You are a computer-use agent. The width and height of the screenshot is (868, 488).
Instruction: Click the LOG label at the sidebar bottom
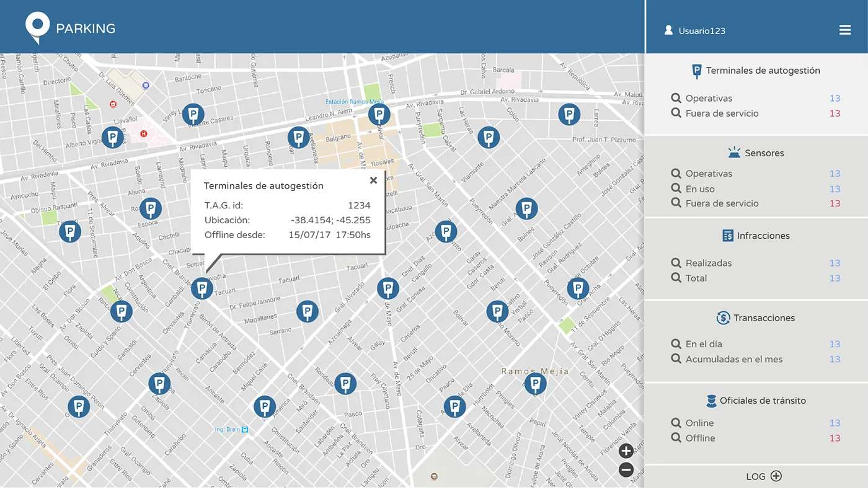tap(756, 476)
